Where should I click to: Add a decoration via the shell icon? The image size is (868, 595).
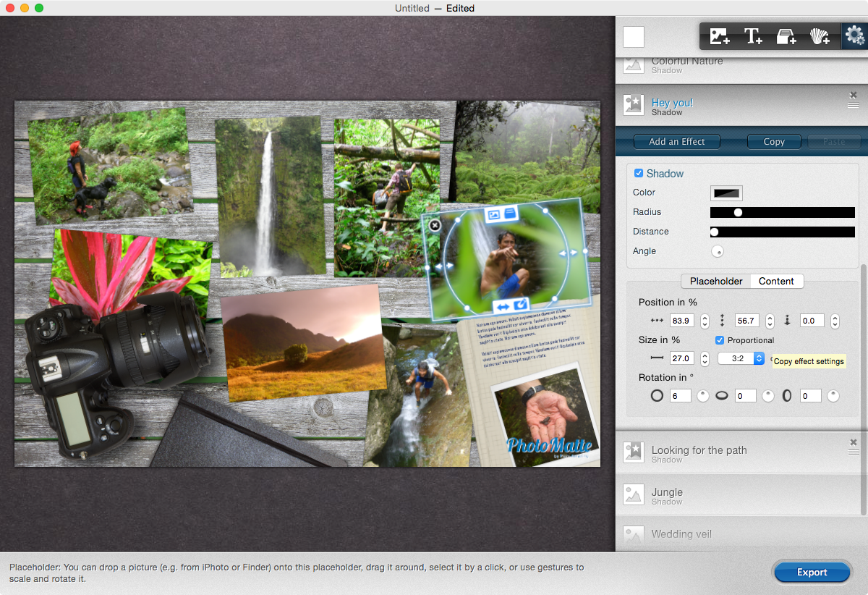(820, 36)
